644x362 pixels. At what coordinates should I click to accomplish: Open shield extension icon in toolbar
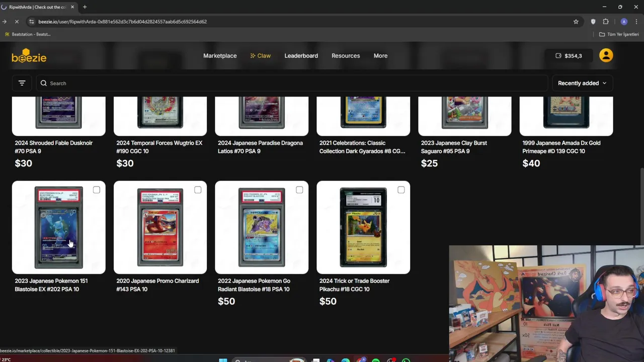point(593,22)
